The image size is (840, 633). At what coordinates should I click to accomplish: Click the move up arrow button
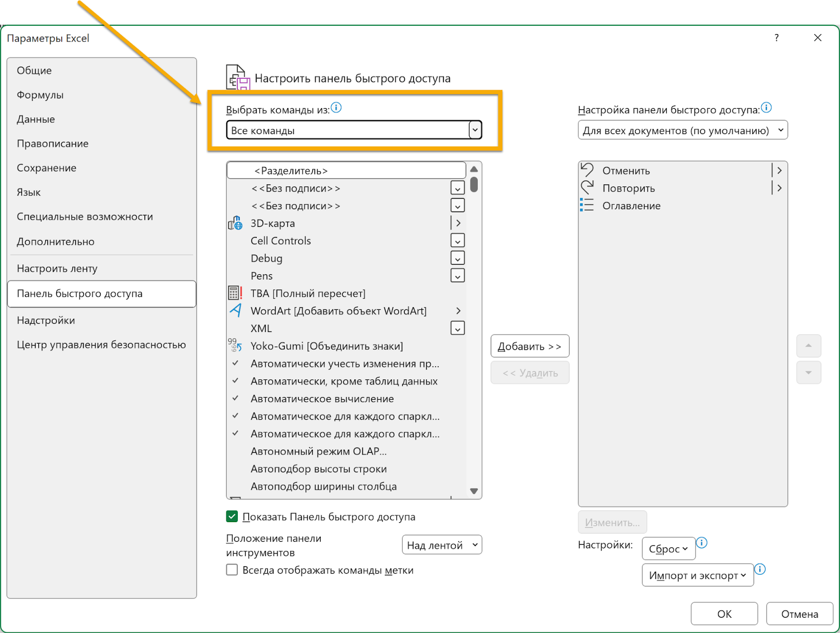click(x=808, y=346)
